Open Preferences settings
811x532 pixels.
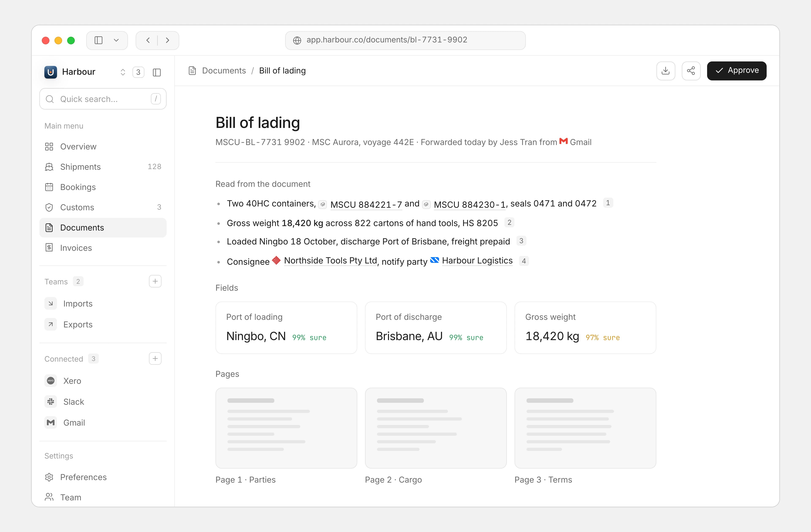pyautogui.click(x=103, y=477)
